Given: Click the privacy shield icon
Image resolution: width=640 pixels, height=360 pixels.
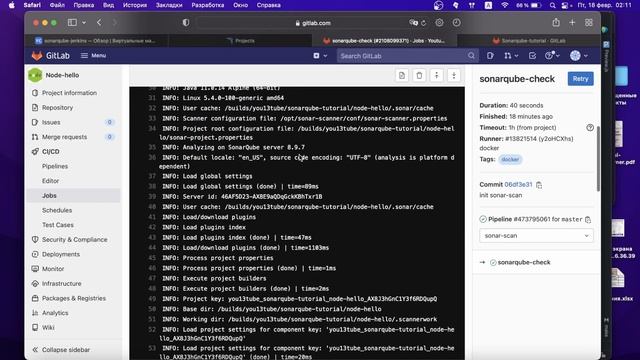Looking at the screenshot, I should coord(186,23).
